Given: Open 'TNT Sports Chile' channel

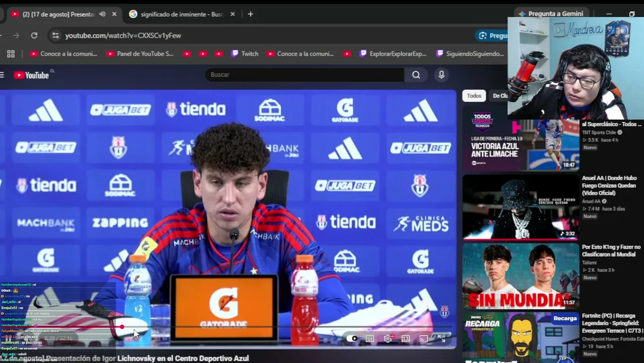Looking at the screenshot, I should tap(599, 133).
